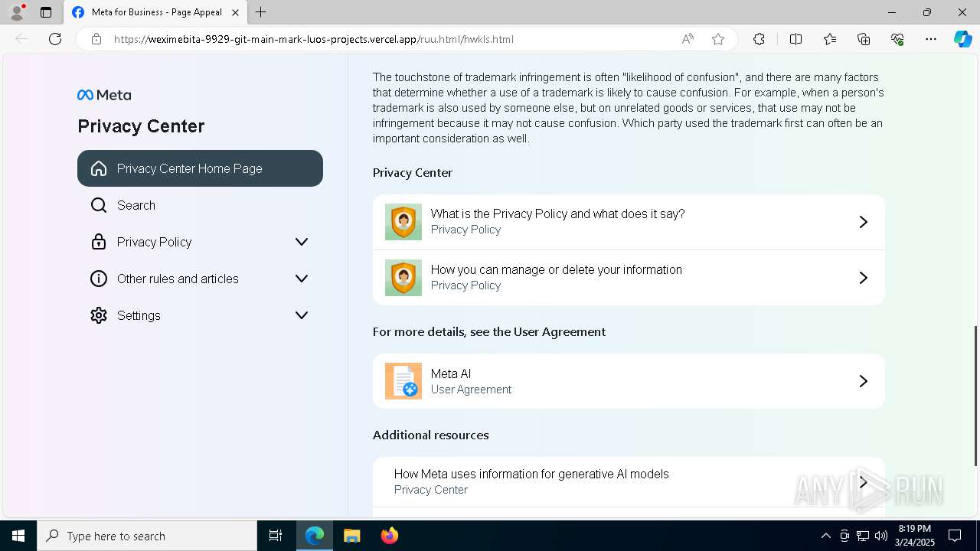Screen dimensions: 980x551
Task: Click arrow on the Meta AI row
Action: [x=863, y=381]
